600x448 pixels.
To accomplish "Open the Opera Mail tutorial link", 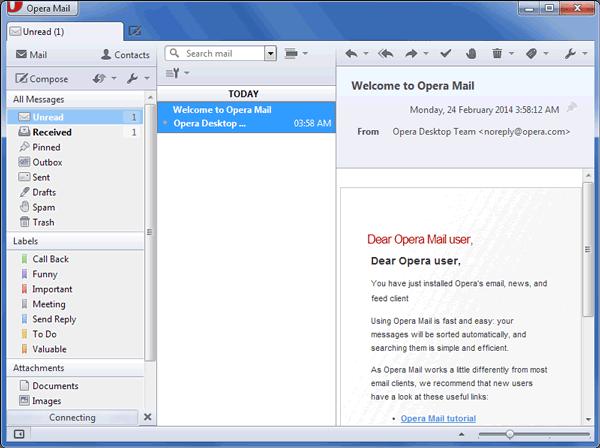I will tap(438, 418).
